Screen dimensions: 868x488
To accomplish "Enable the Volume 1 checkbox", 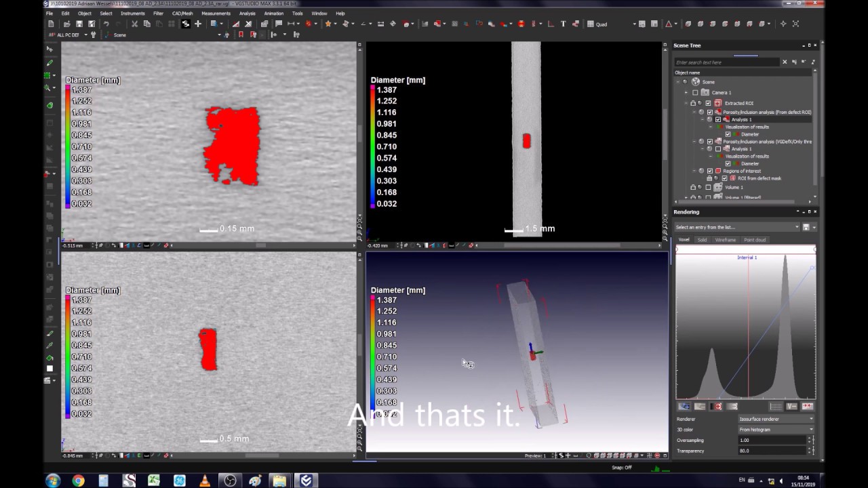I will pos(709,187).
